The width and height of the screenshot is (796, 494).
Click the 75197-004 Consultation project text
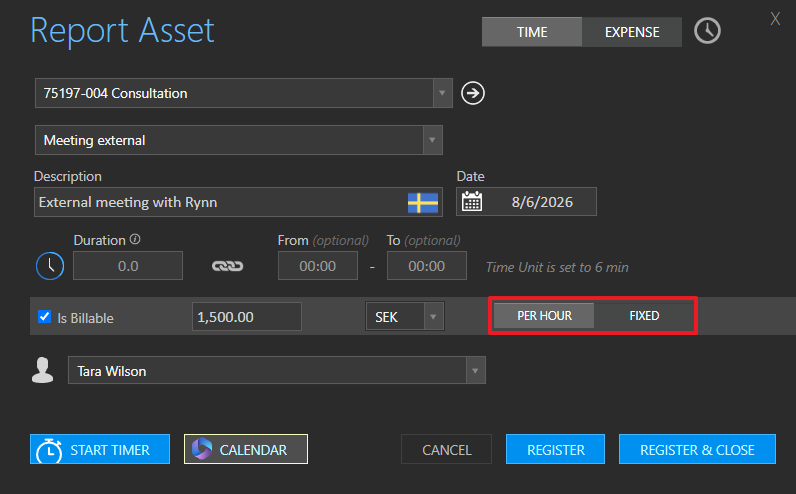click(x=115, y=93)
